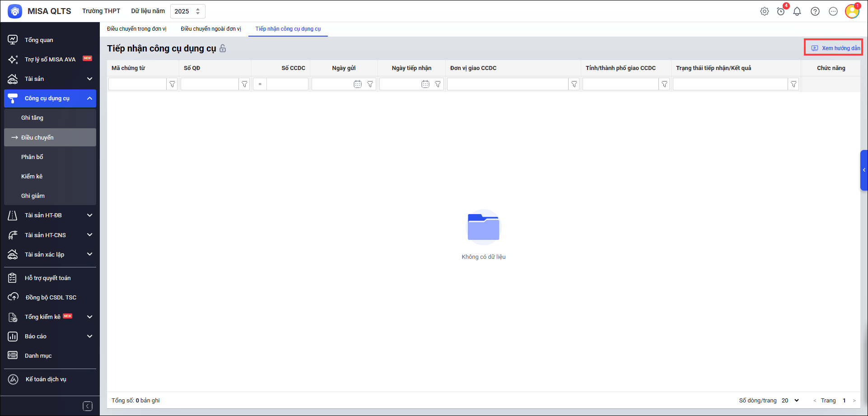The height and width of the screenshot is (416, 868).
Task: Expand the Tài sản HT-ĐB menu
Action: click(50, 215)
